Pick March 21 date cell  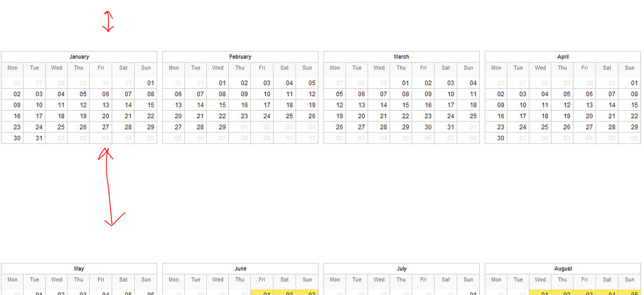click(379, 116)
